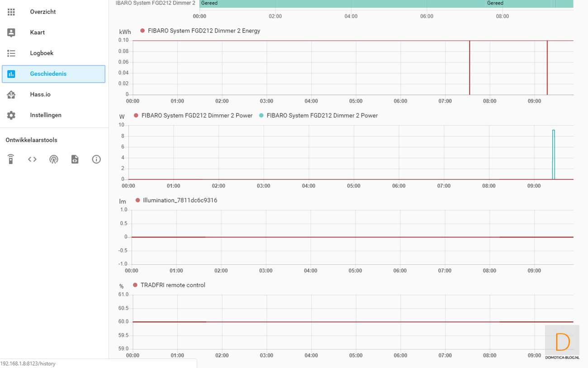This screenshot has height=368, width=588.
Task: Toggle the Dimmer 2 Energy series legend
Action: 204,31
